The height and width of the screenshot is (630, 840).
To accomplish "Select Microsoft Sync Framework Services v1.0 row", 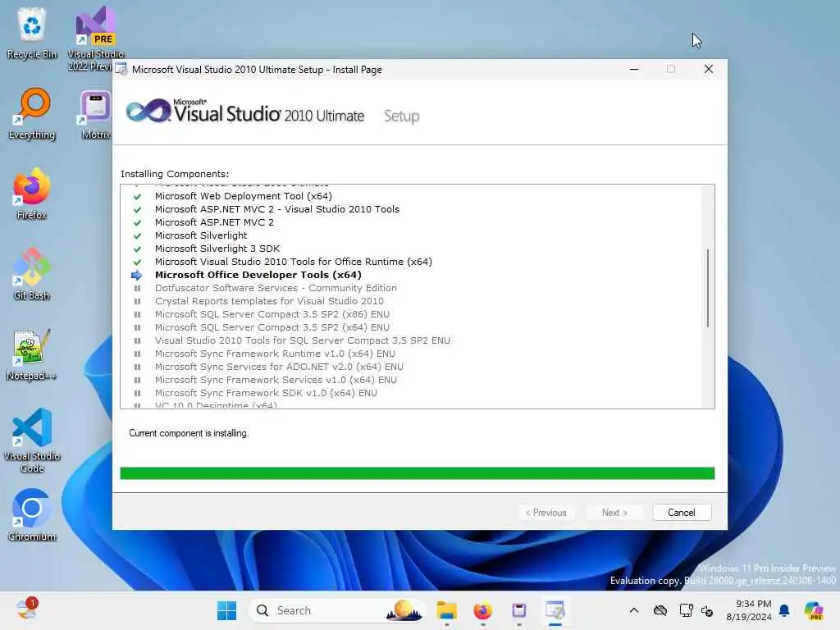I will pyautogui.click(x=276, y=380).
